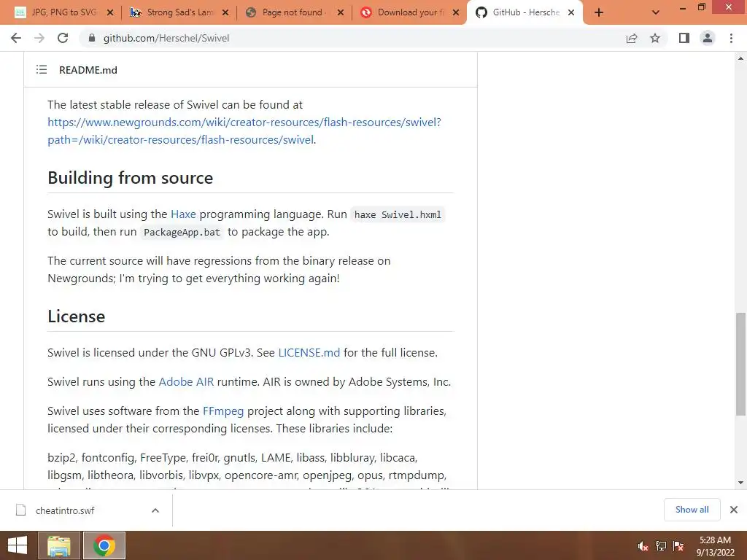
Task: Open the Chrome profile avatar
Action: 708,38
